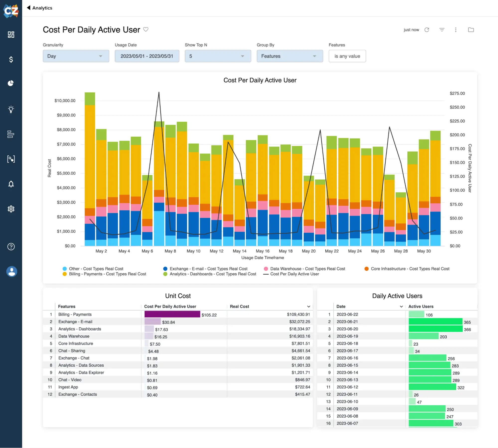Sort by Active Users column header

coord(421,306)
